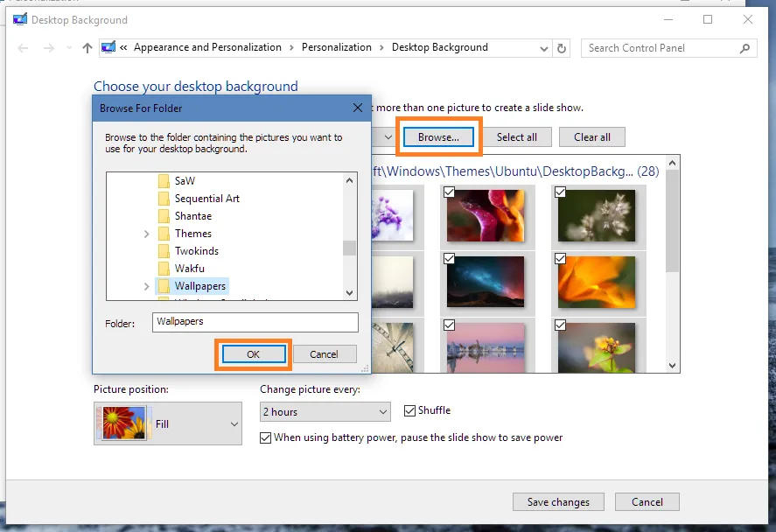Refresh the Desktop Background page
This screenshot has width=776, height=532.
pos(561,48)
